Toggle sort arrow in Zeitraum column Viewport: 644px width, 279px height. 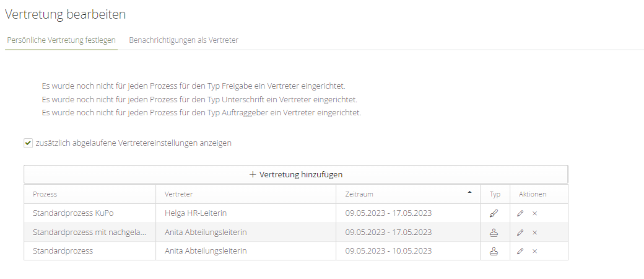point(469,193)
